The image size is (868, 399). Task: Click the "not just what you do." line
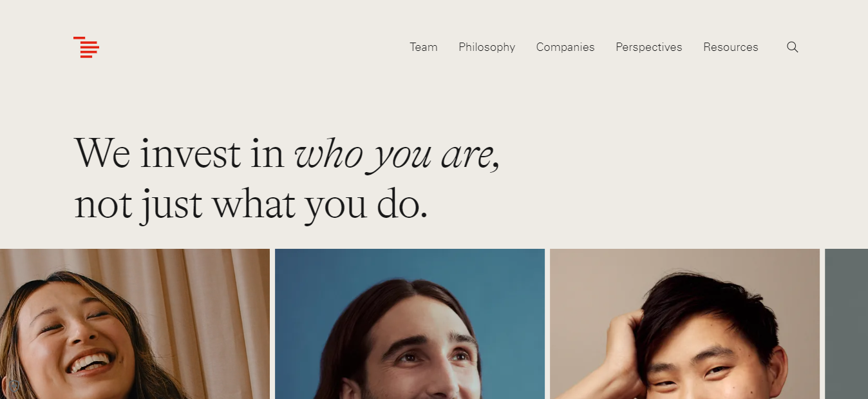pyautogui.click(x=251, y=205)
